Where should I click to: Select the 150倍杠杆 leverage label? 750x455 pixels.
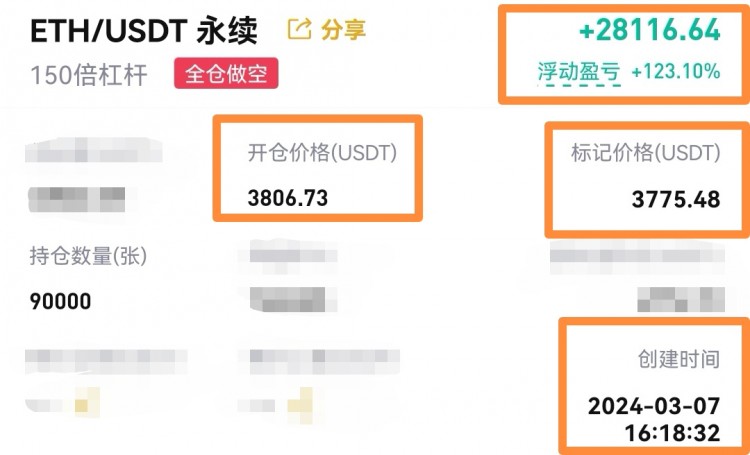[x=89, y=76]
